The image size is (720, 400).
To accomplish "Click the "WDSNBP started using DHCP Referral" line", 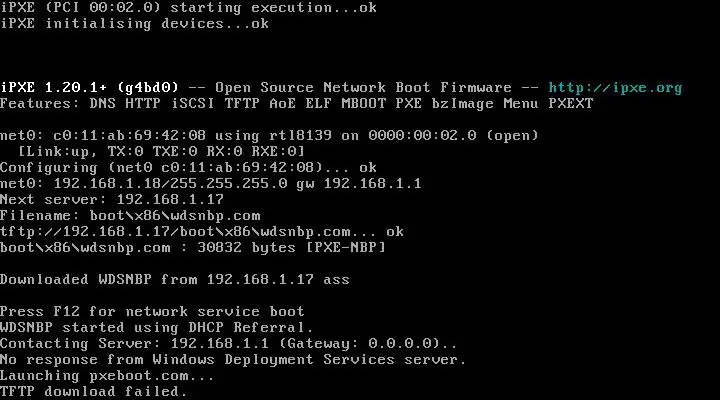I will (157, 327).
